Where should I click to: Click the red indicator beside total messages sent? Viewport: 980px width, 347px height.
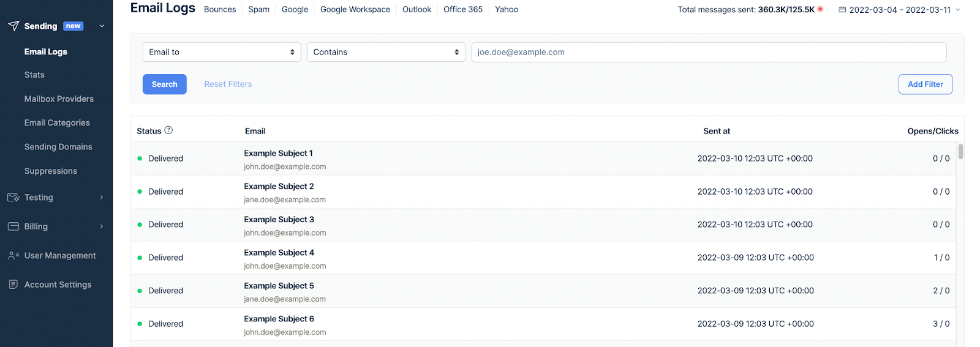pos(820,9)
